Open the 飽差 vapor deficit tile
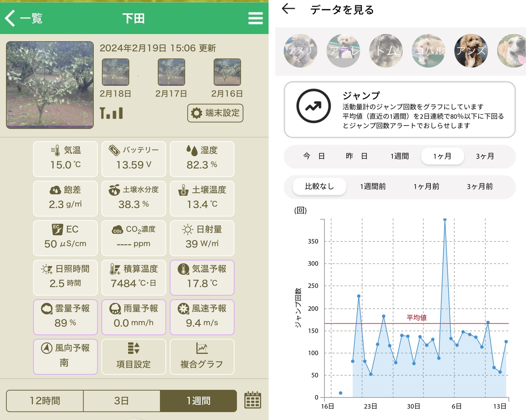 (x=65, y=198)
